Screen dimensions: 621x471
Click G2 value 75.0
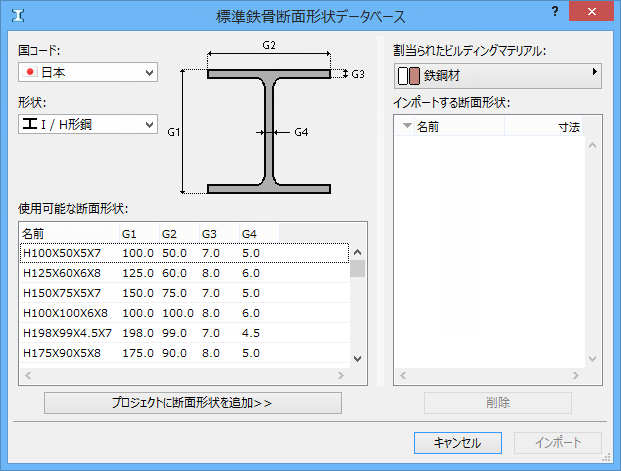coord(174,293)
